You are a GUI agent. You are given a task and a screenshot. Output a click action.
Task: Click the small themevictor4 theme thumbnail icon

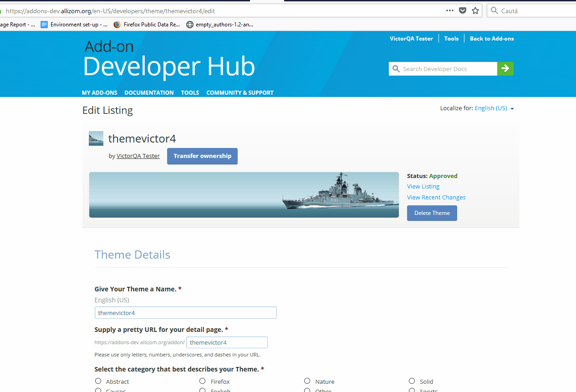pos(96,138)
